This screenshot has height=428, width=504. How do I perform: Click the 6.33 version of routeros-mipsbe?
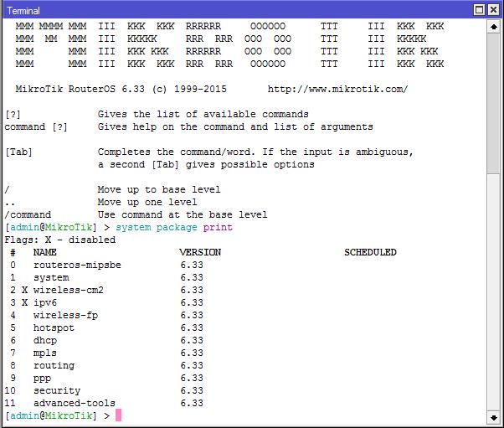click(192, 265)
